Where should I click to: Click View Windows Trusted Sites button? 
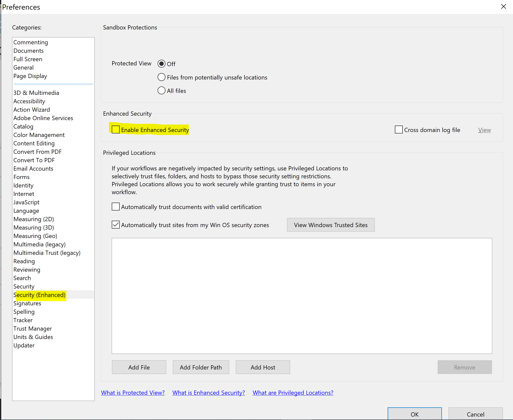[331, 225]
